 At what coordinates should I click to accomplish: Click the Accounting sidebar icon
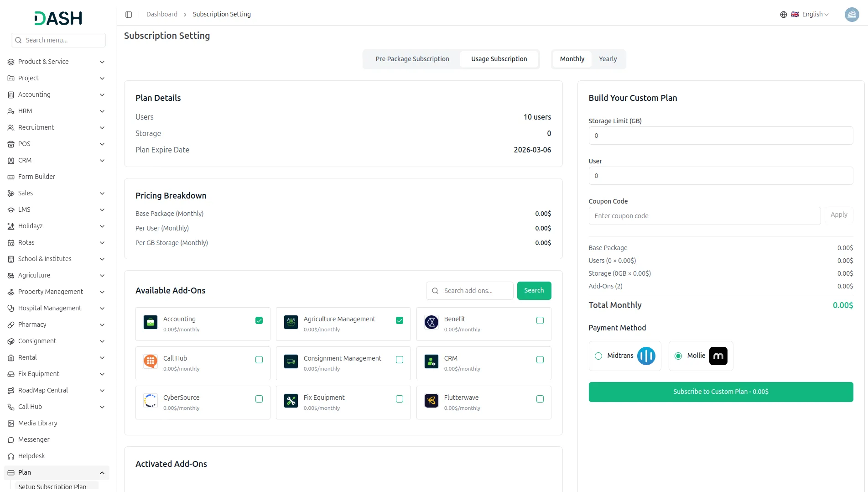click(x=11, y=95)
